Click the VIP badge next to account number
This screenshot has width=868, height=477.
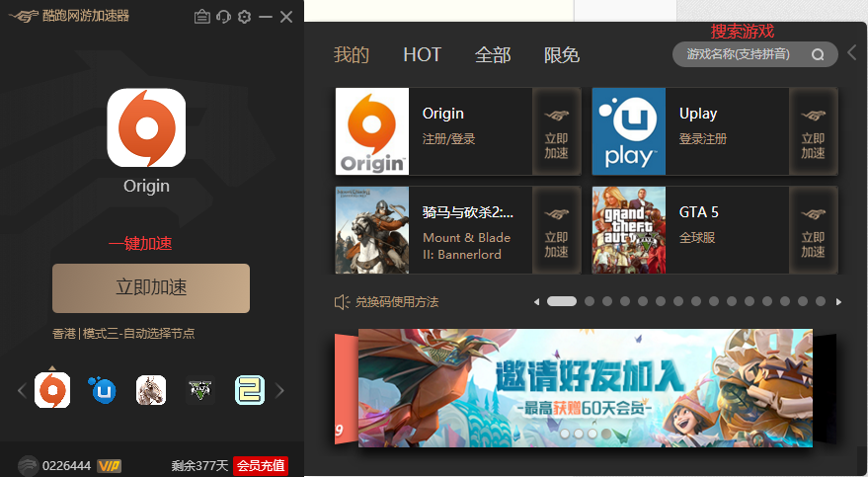(x=109, y=466)
